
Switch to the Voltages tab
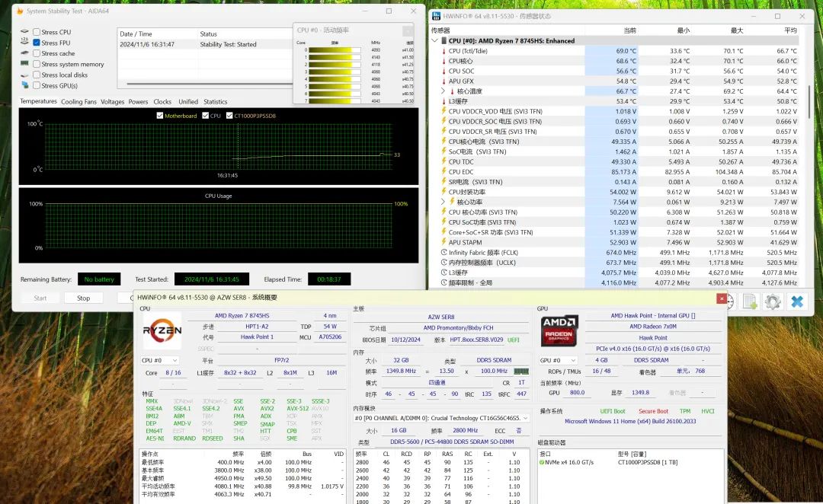click(112, 102)
